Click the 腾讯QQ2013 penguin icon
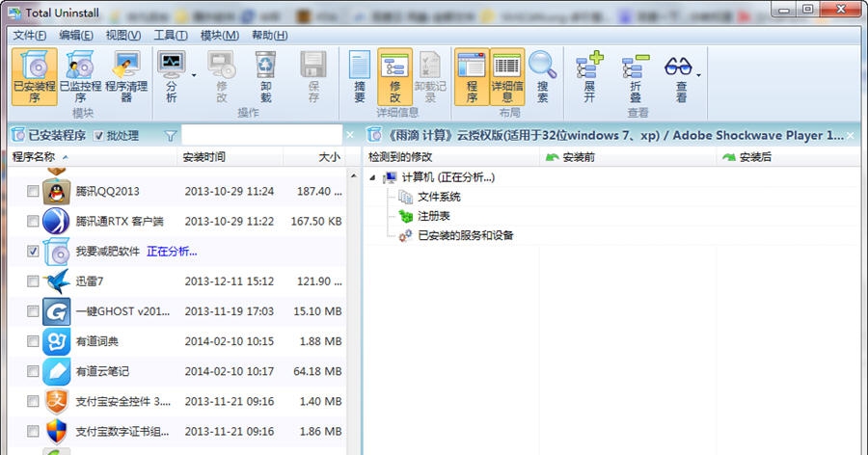868x455 pixels. click(57, 192)
